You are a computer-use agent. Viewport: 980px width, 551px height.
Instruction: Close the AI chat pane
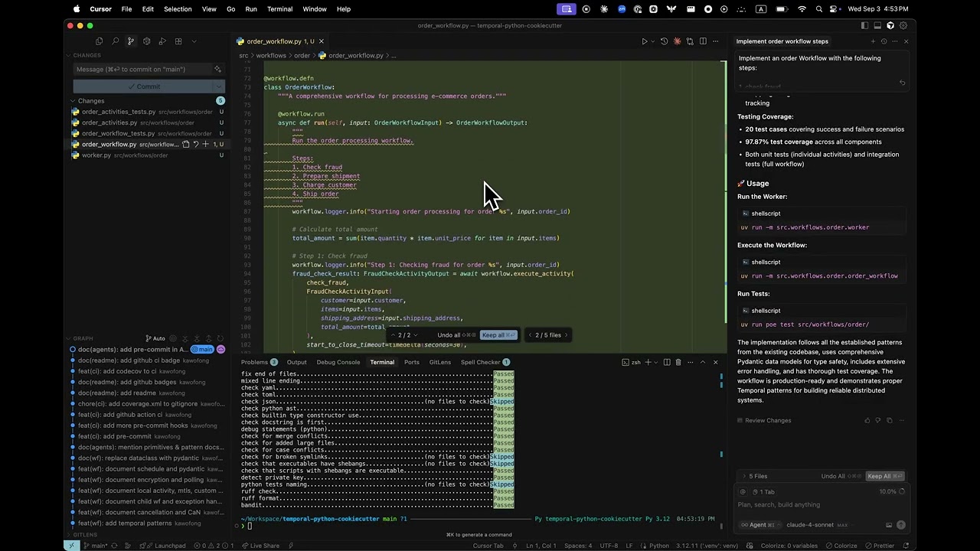pyautogui.click(x=906, y=41)
